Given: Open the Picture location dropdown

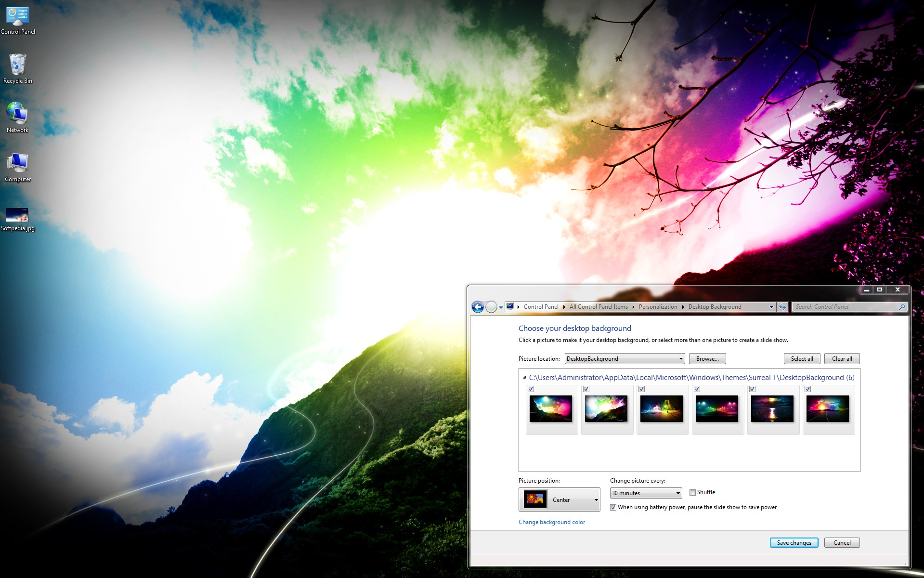Looking at the screenshot, I should [625, 359].
